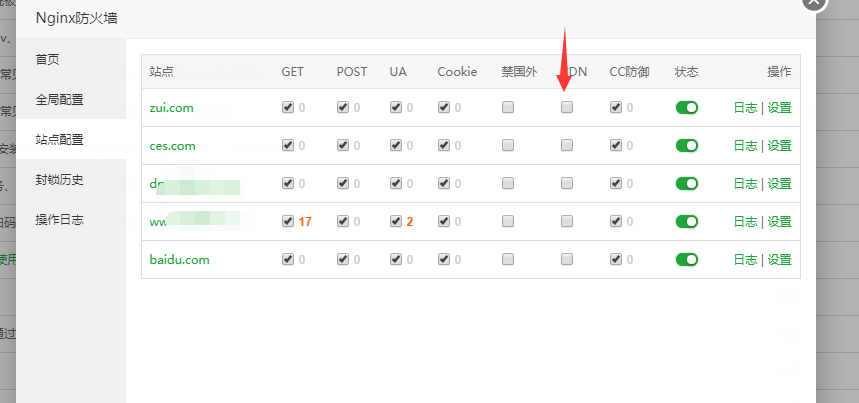Uncheck GET filter for zui.com
This screenshot has width=859, height=403.
pyautogui.click(x=288, y=107)
